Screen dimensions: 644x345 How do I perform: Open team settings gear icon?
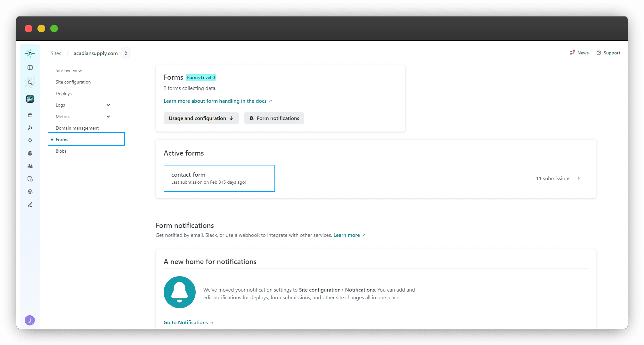pyautogui.click(x=30, y=192)
